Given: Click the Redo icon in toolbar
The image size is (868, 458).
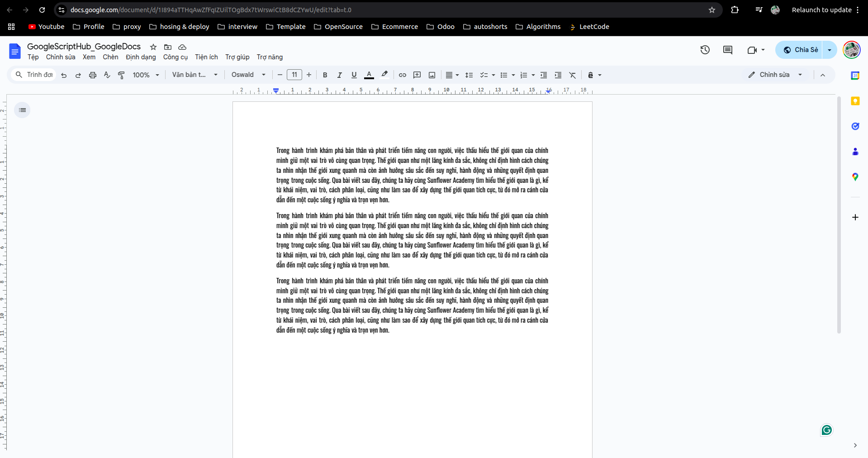Looking at the screenshot, I should click(78, 75).
